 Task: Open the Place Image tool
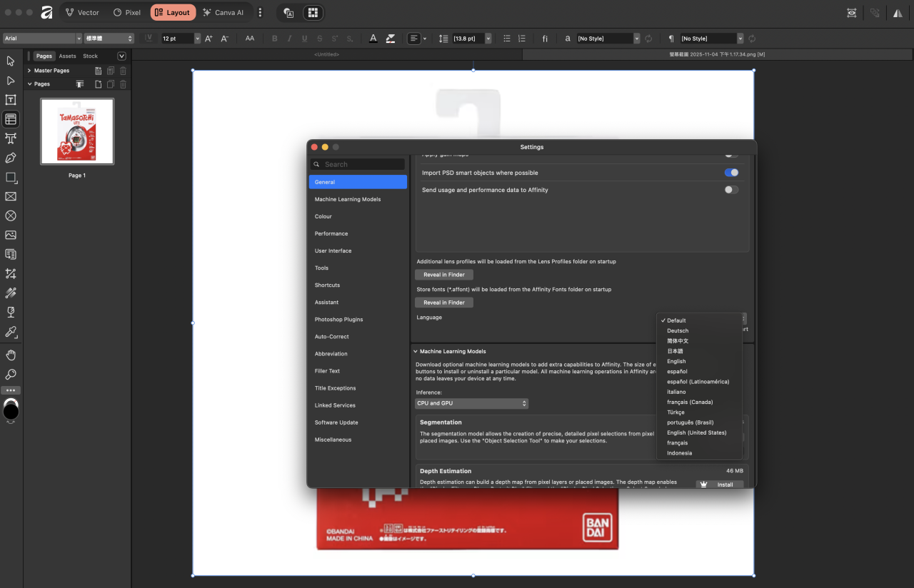[x=10, y=235]
